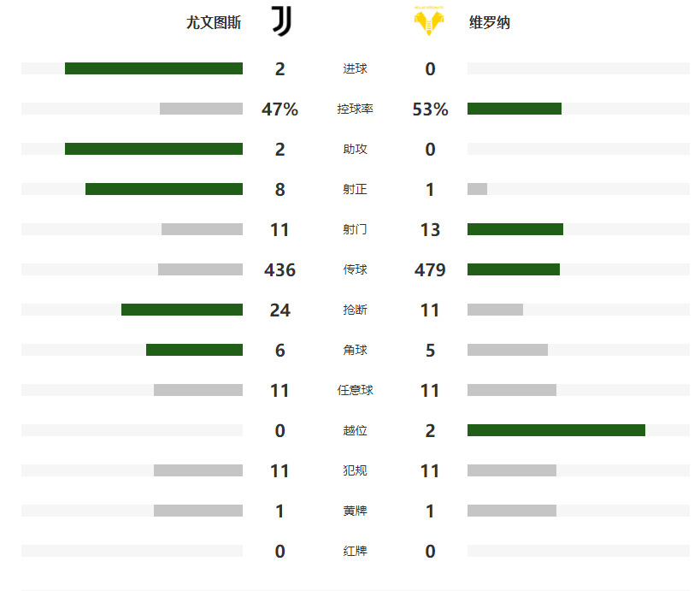700x591 pixels.
Task: Click Juventus 47% possession value
Action: pos(279,109)
